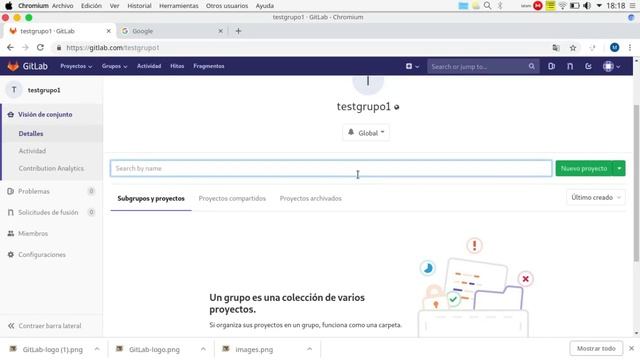Select Detalles in sidebar
Screen dimensions: 640x360
pos(31,133)
